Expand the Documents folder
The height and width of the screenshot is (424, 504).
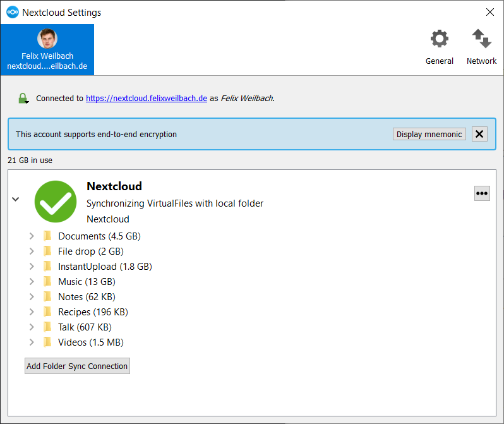pyautogui.click(x=31, y=236)
